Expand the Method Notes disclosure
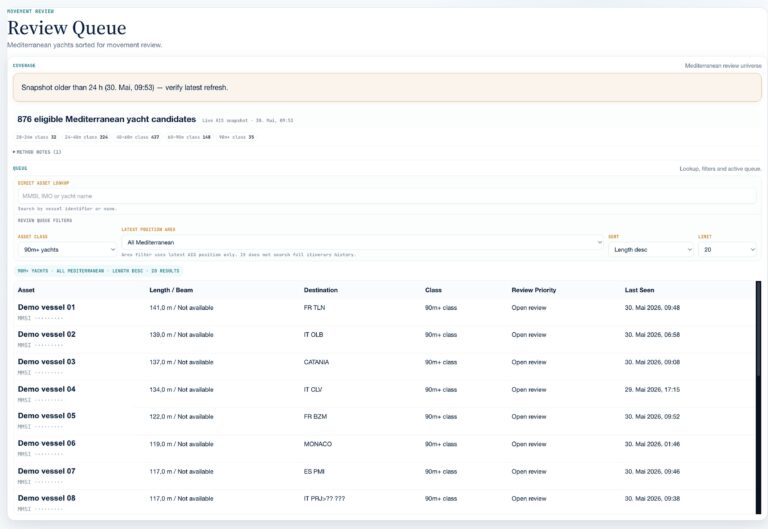Viewport: 768px width, 529px height. [x=37, y=152]
